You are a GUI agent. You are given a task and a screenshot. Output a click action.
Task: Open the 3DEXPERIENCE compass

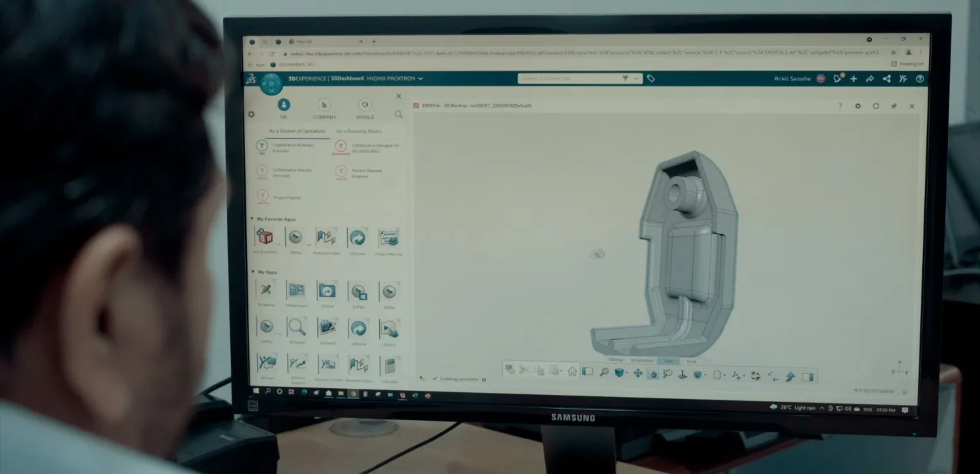(x=271, y=84)
